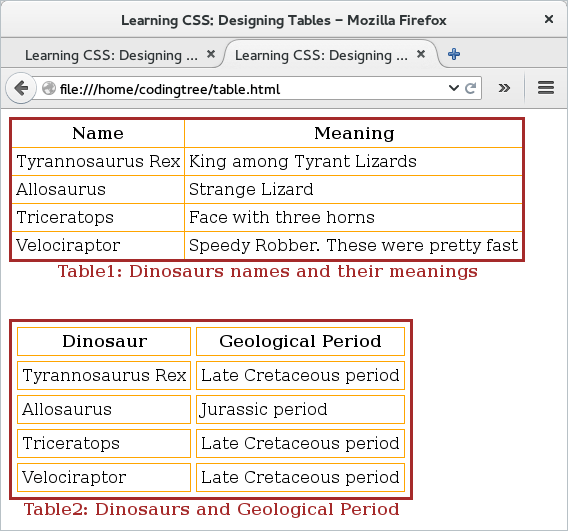Select Triceratops cell in Table2
Image resolution: width=568 pixels, height=531 pixels.
pos(104,444)
